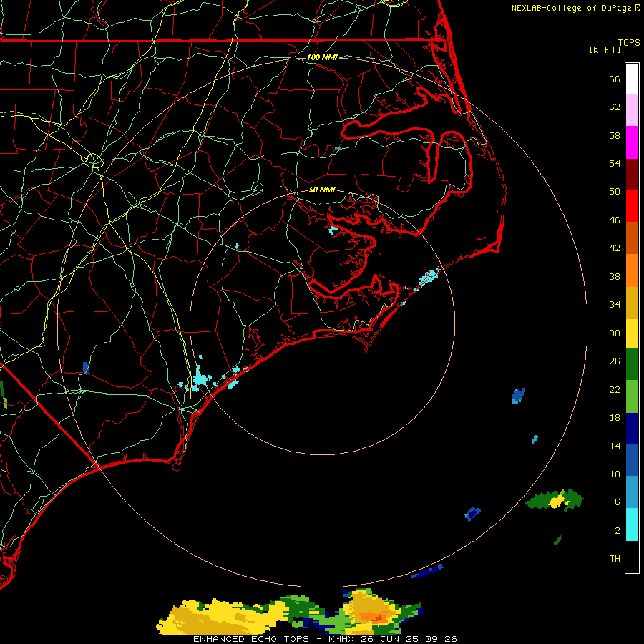Click the '58' legend value

coord(615,135)
